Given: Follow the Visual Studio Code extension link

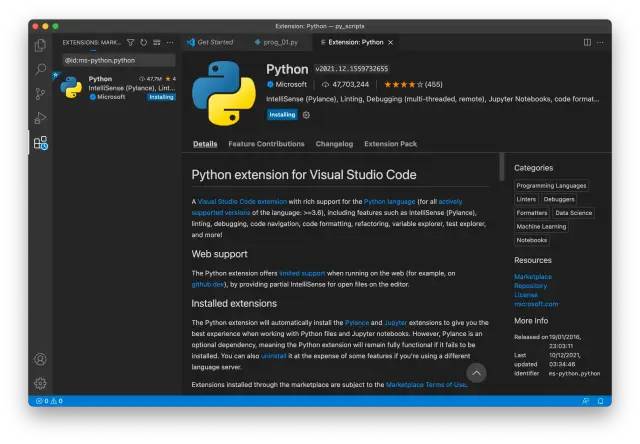Looking at the screenshot, I should pos(242,202).
